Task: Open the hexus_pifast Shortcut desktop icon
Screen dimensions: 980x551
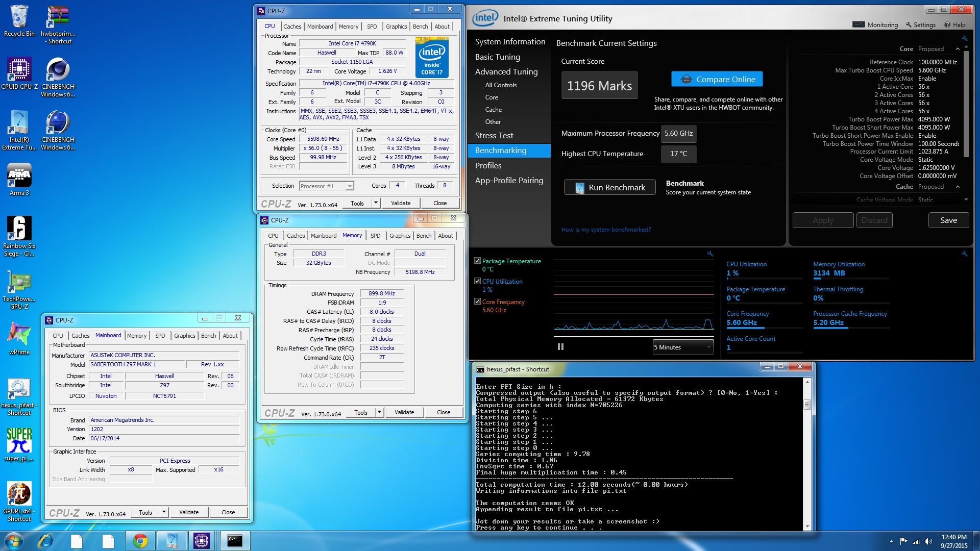Action: [x=19, y=396]
